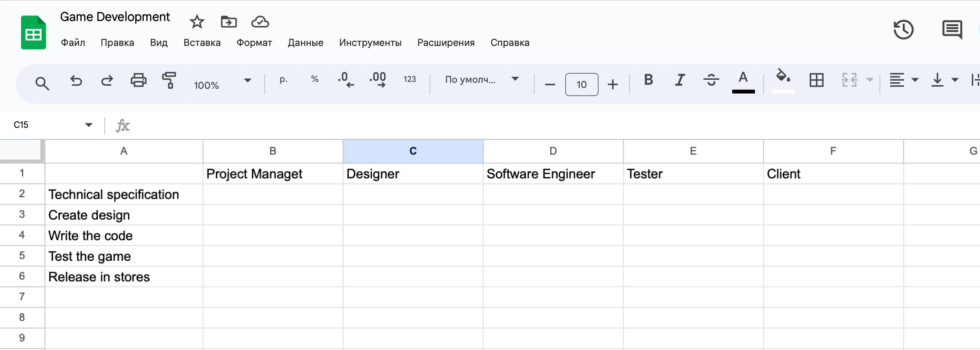Open the Инструменты menu
The image size is (980, 350).
(x=370, y=42)
